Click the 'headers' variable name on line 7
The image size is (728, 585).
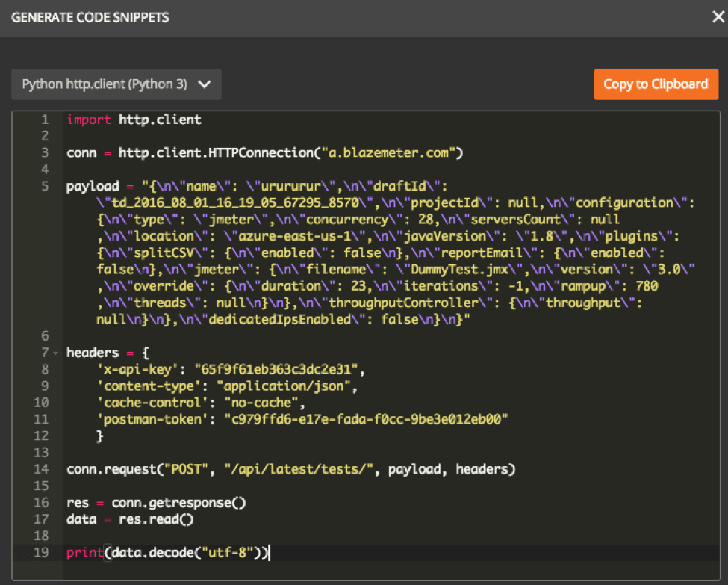93,353
